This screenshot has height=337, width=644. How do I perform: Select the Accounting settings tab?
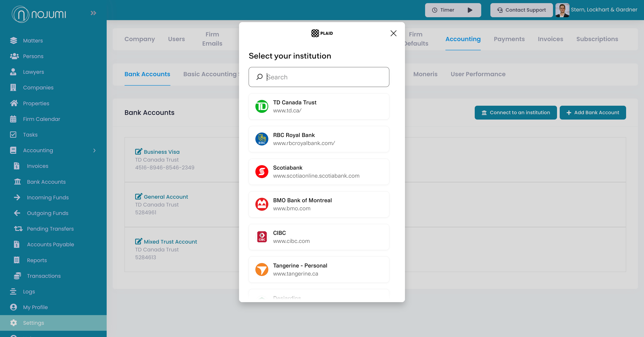point(463,39)
